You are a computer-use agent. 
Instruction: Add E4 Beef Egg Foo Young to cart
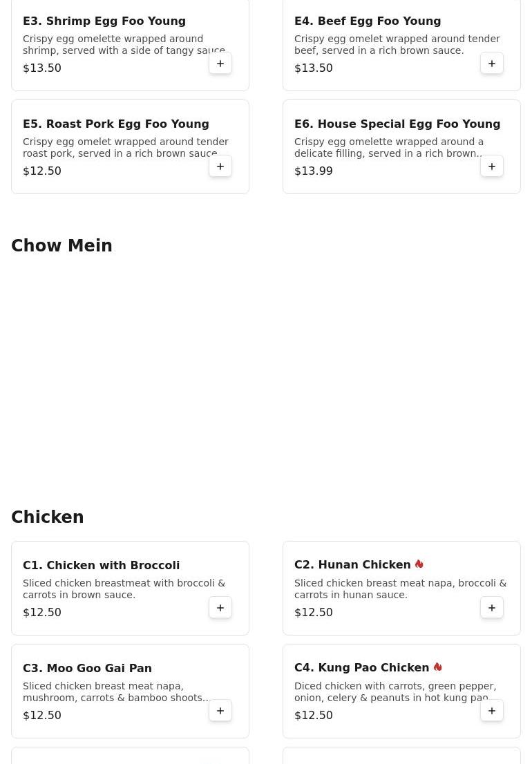point(492,64)
